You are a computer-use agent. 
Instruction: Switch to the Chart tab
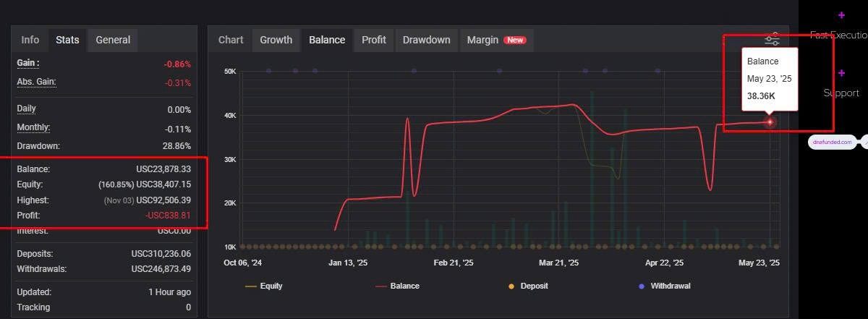tap(231, 40)
